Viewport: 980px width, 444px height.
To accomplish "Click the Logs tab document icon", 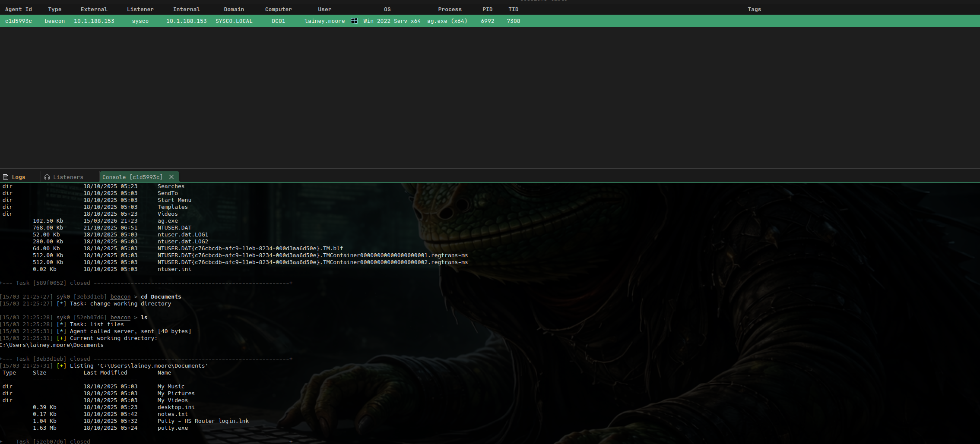I will point(6,177).
